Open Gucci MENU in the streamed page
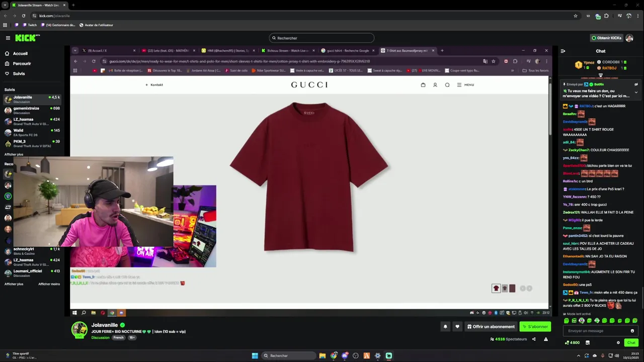The height and width of the screenshot is (362, 644). point(465,85)
